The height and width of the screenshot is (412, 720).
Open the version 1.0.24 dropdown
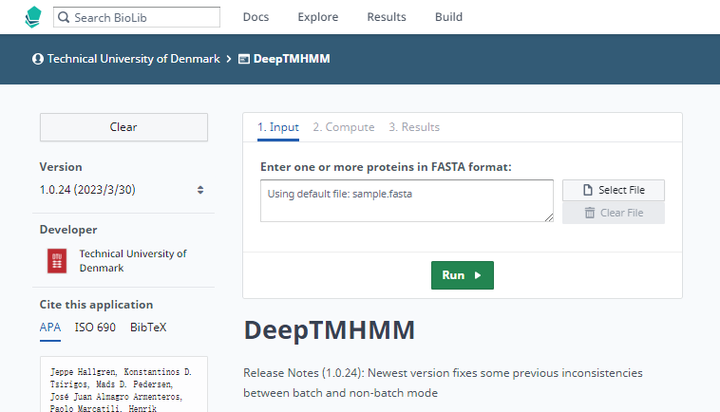(123, 189)
